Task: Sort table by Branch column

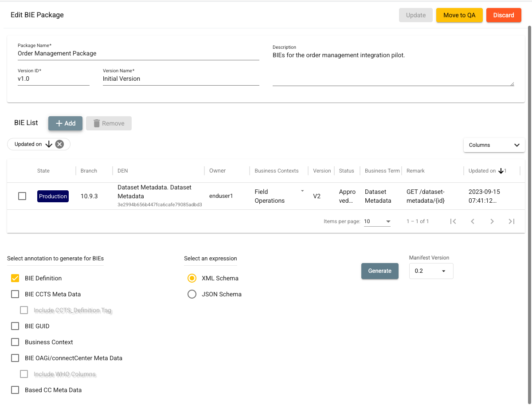Action: 89,171
